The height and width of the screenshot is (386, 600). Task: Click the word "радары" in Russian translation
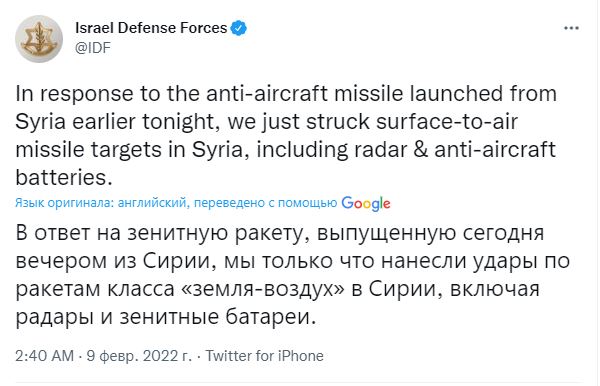[54, 318]
